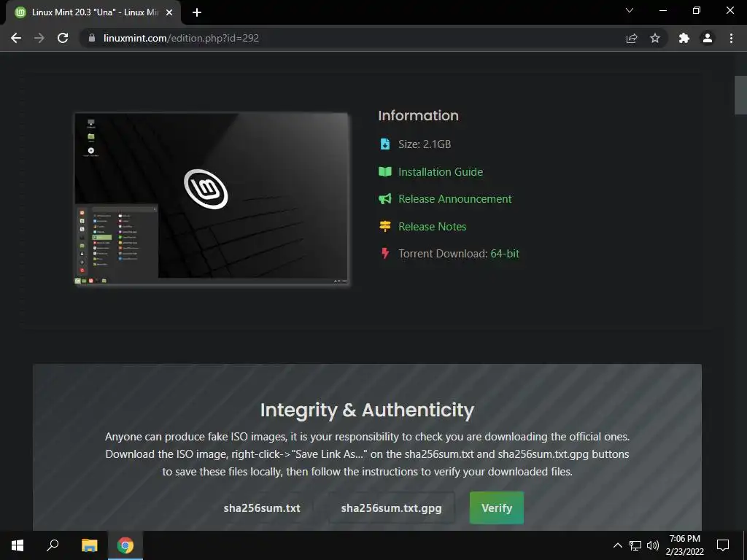747x560 pixels.
Task: Expand the tab search chevron
Action: [x=630, y=10]
